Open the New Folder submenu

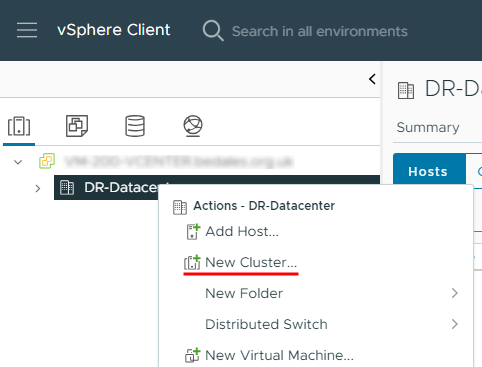click(316, 293)
